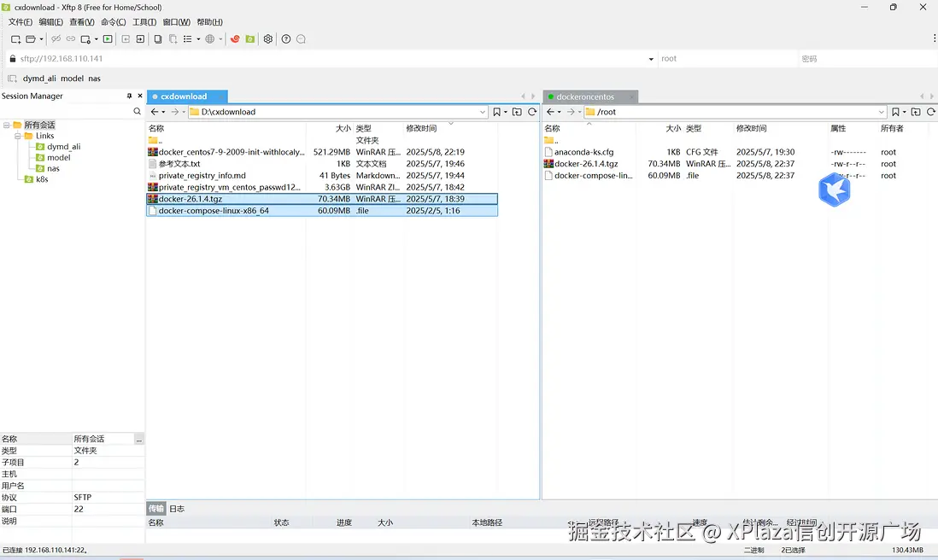Open the Open Session dropdown arrow
This screenshot has width=938, height=560.
click(x=41, y=39)
